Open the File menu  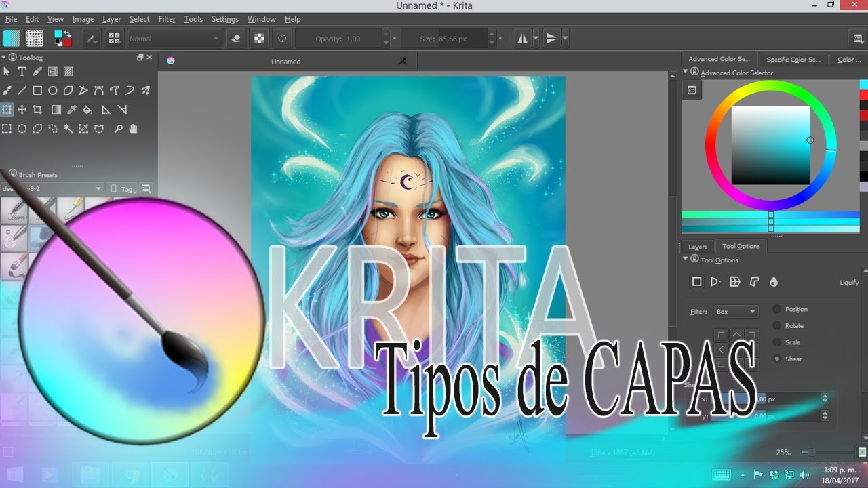click(x=11, y=19)
